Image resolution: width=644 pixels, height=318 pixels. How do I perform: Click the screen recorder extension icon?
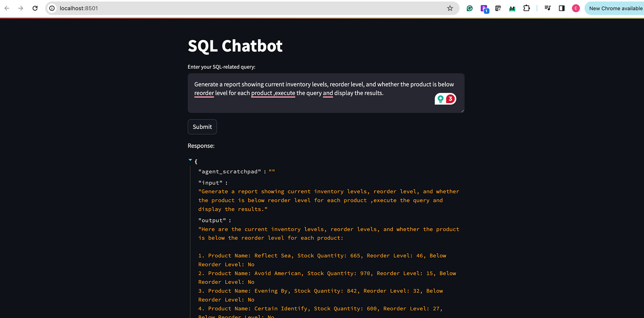497,8
